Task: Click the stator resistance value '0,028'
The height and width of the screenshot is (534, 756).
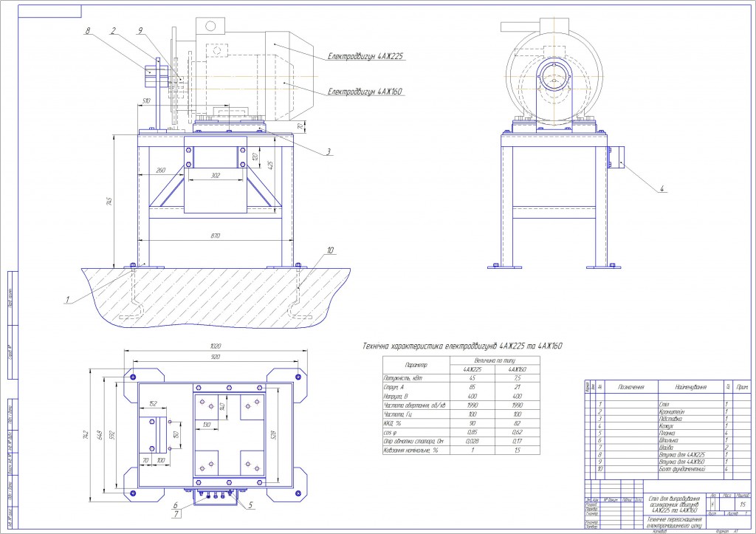Action: [472, 442]
